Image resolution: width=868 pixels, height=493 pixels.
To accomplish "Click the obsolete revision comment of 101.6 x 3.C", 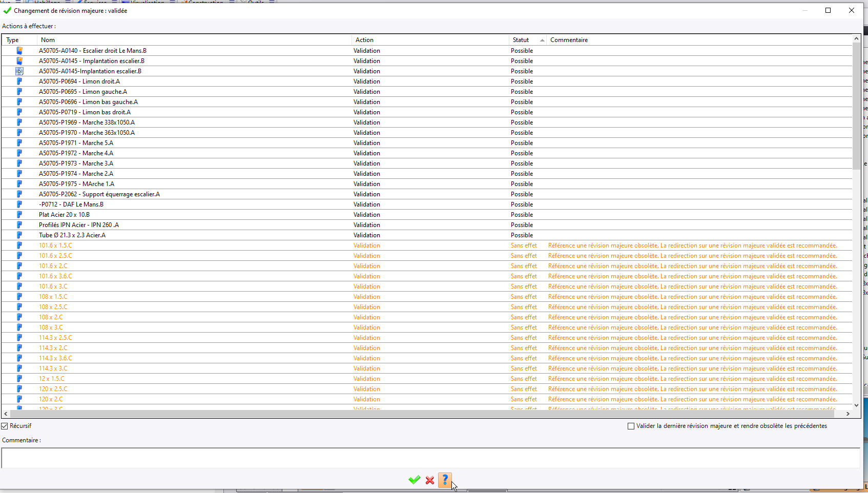I will (692, 286).
